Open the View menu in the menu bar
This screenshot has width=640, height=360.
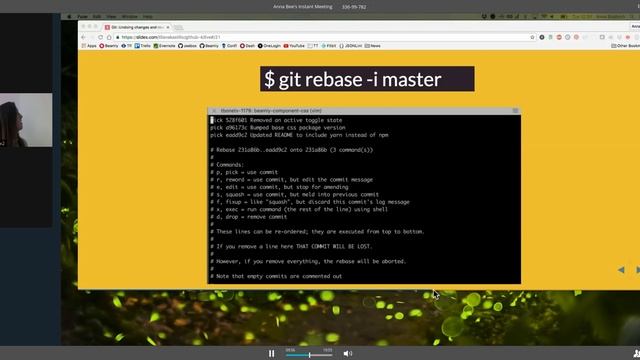pos(111,16)
